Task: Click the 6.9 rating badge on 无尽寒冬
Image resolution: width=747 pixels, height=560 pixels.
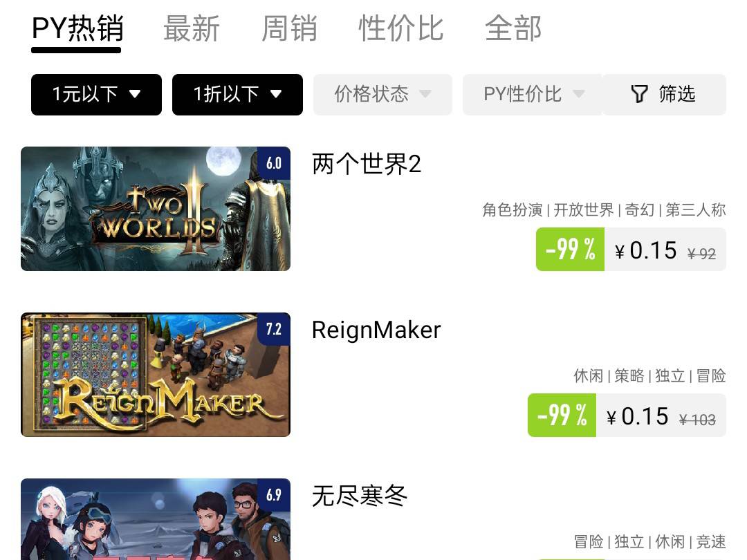Action: (x=274, y=495)
